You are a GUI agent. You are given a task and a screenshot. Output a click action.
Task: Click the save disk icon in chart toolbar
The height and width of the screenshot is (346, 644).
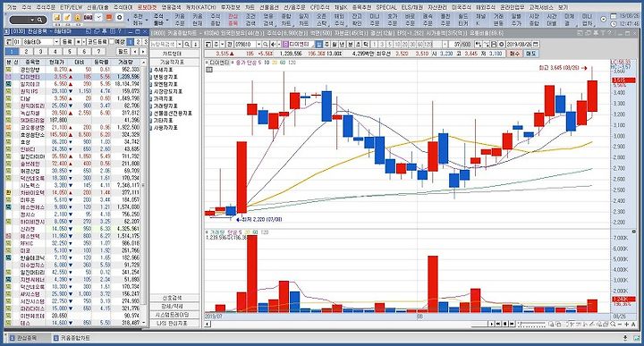494,45
